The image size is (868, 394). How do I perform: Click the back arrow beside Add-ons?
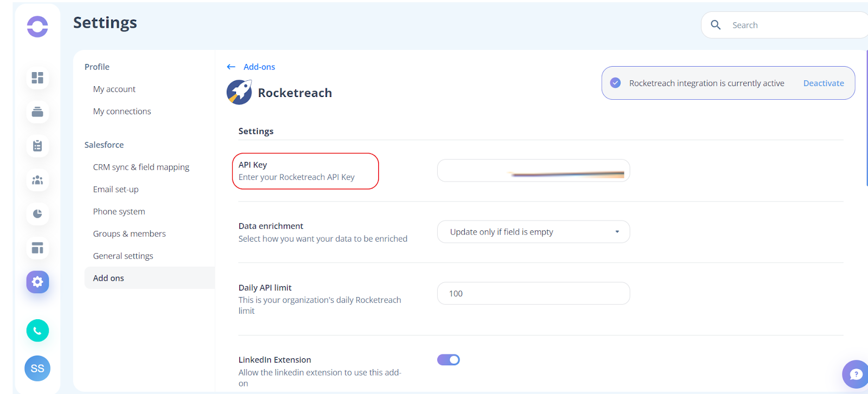(x=231, y=67)
